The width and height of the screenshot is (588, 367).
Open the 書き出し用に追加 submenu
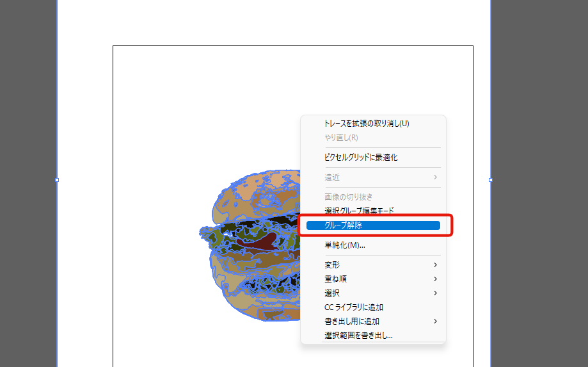[x=373, y=322]
